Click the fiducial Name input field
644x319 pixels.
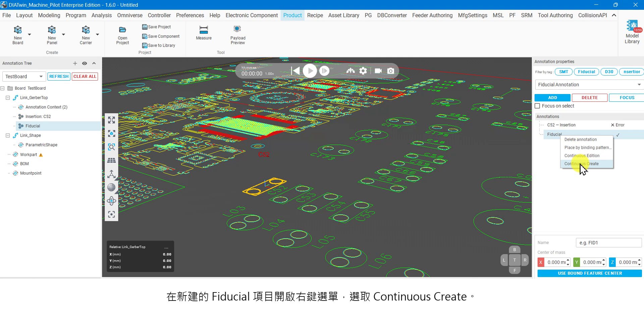609,243
